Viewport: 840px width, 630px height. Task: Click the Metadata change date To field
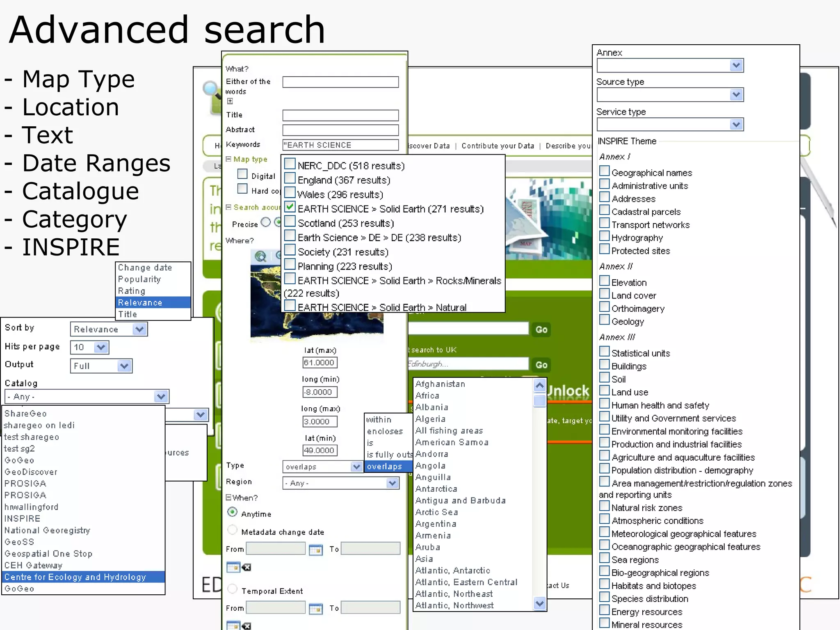click(370, 549)
